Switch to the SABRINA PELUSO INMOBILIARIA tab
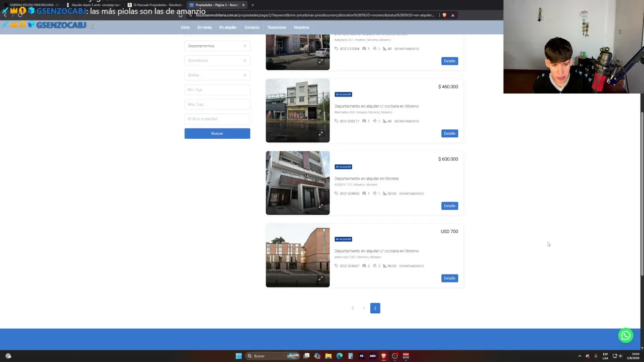644x362 pixels. point(32,5)
